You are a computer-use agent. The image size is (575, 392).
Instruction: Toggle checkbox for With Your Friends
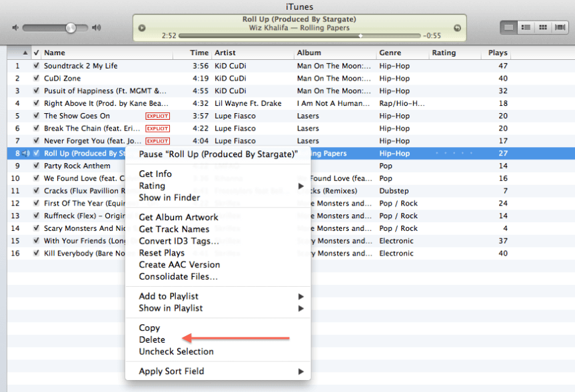coord(36,240)
